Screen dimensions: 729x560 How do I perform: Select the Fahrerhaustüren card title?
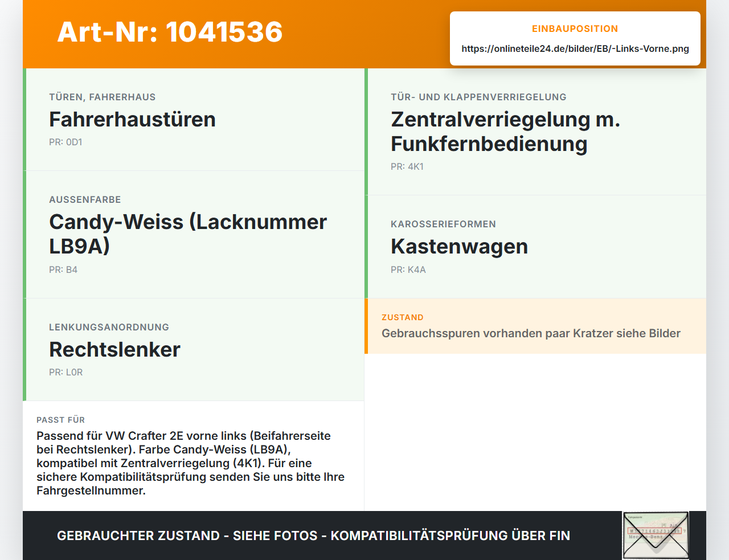132,119
